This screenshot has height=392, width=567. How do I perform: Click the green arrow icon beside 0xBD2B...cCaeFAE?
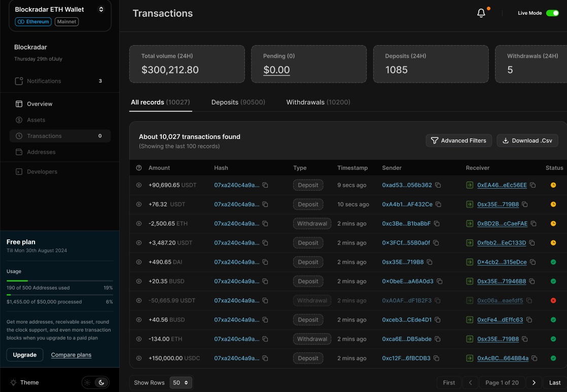(470, 224)
